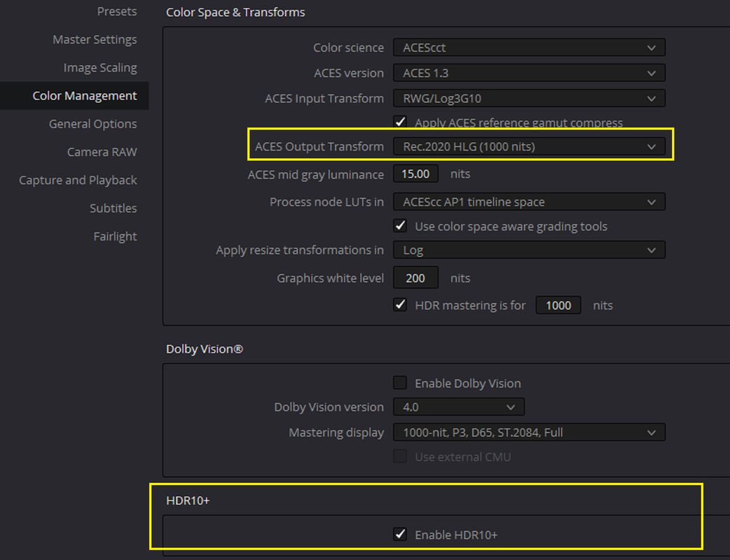This screenshot has width=730, height=560.
Task: Click the ACES Output Transform label
Action: tap(319, 146)
